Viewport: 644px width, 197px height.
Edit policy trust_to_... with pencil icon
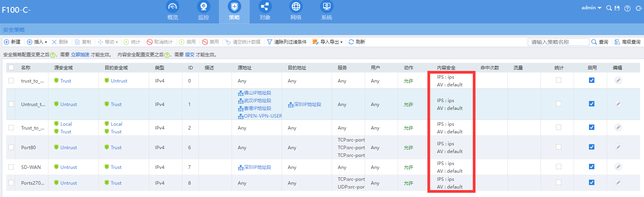(x=618, y=80)
